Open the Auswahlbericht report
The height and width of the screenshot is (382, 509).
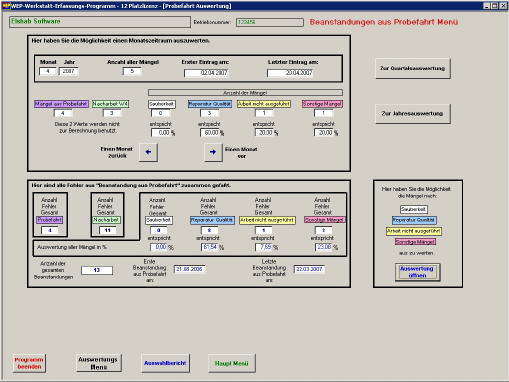pos(165,363)
